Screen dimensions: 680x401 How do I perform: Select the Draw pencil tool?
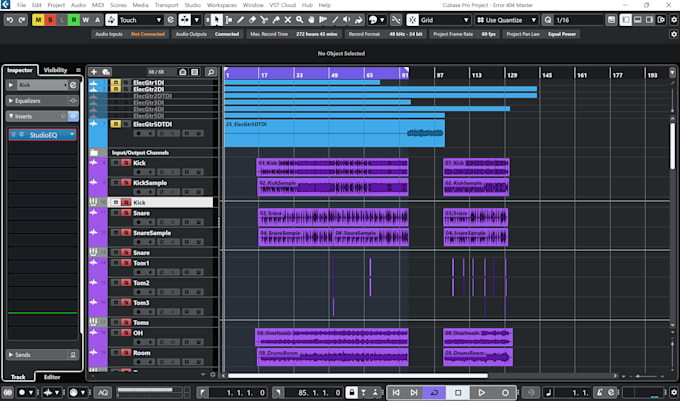(240, 20)
